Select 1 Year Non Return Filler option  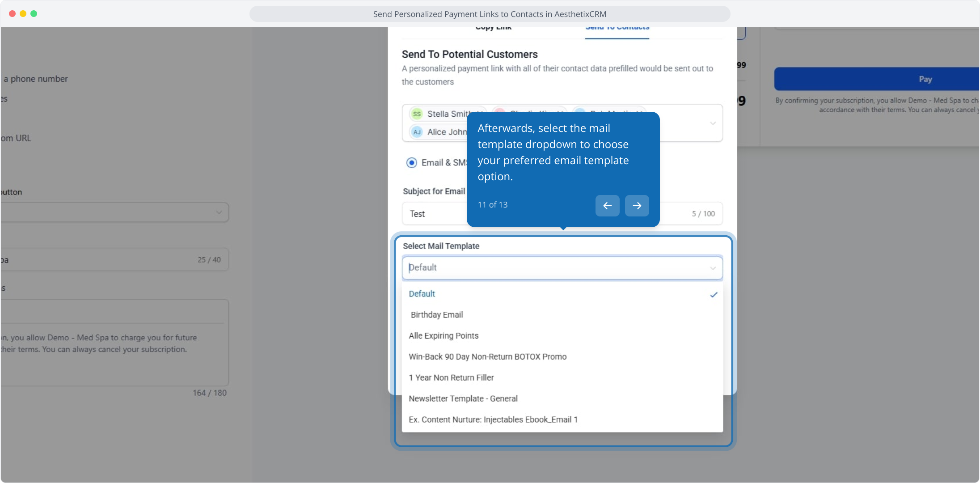click(x=451, y=378)
